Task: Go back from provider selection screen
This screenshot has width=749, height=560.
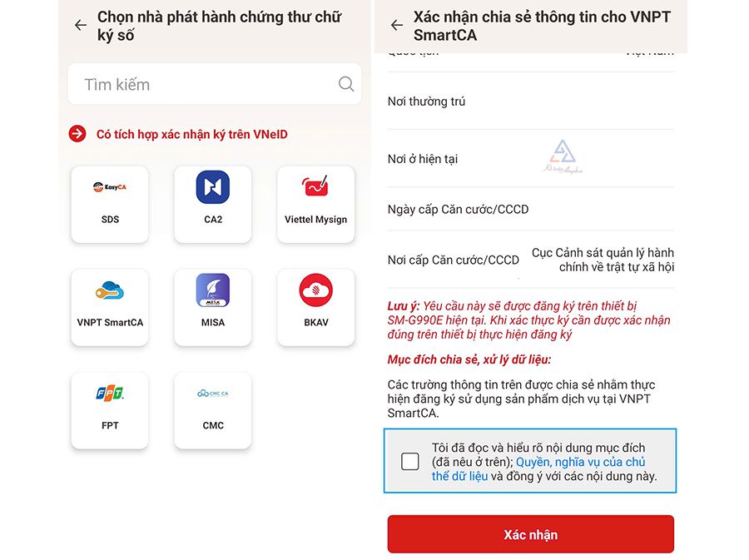Action: (x=81, y=25)
